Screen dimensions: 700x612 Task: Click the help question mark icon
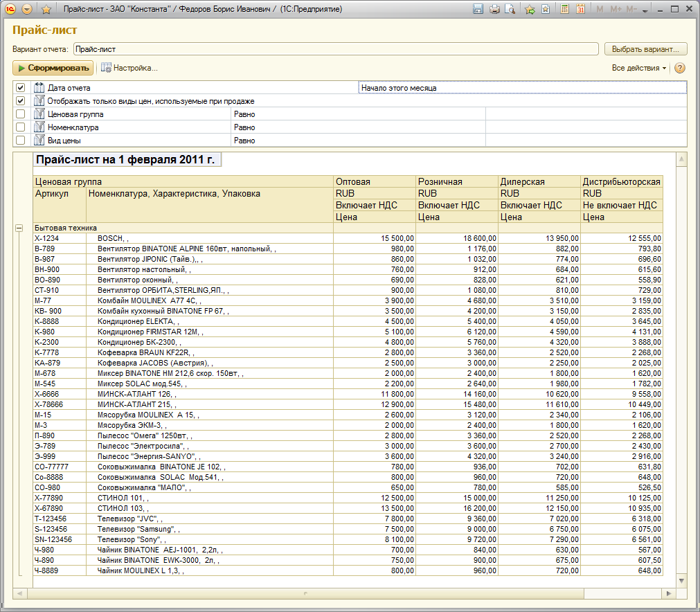point(679,68)
